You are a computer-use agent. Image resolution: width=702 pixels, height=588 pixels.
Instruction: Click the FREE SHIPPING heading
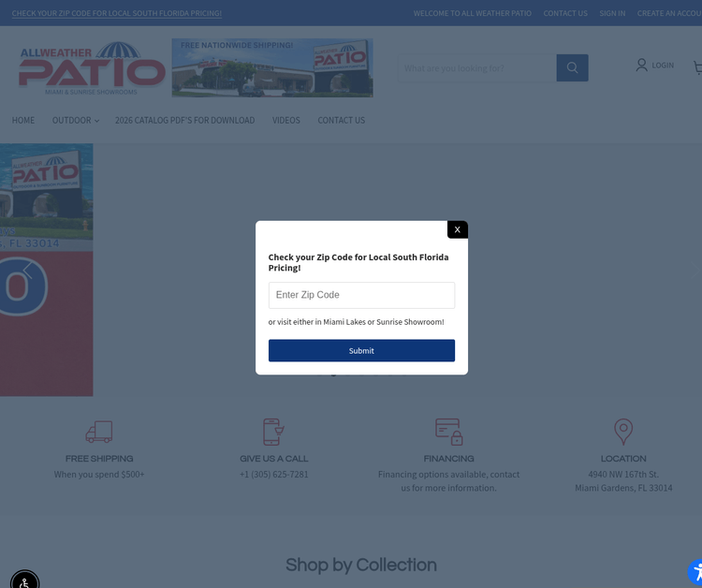tap(99, 459)
